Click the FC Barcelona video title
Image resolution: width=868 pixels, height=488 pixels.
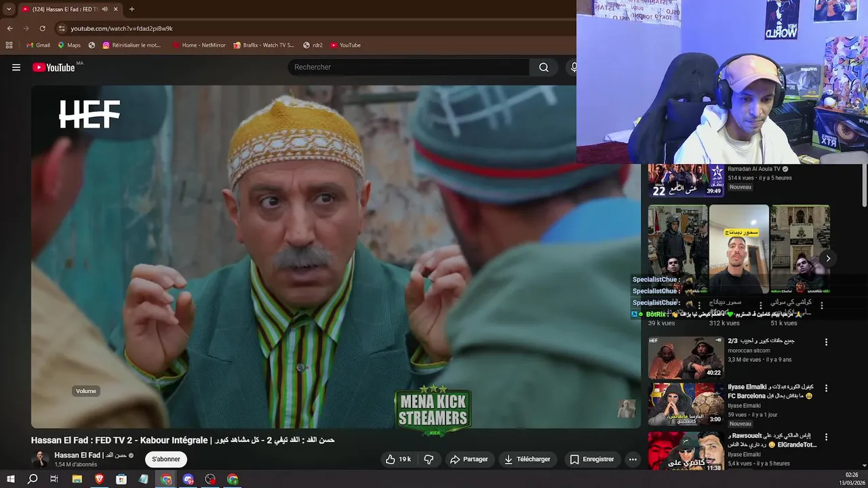click(770, 391)
